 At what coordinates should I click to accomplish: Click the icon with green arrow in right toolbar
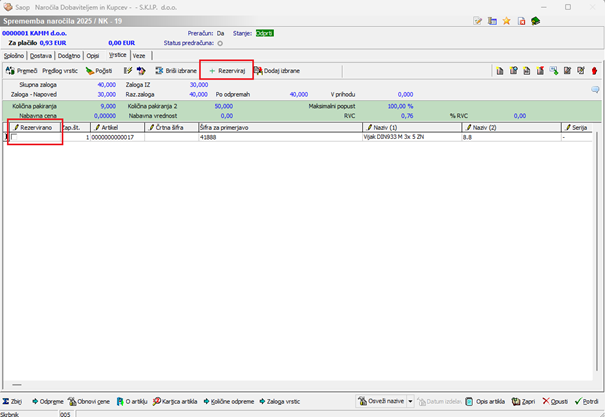coord(554,71)
